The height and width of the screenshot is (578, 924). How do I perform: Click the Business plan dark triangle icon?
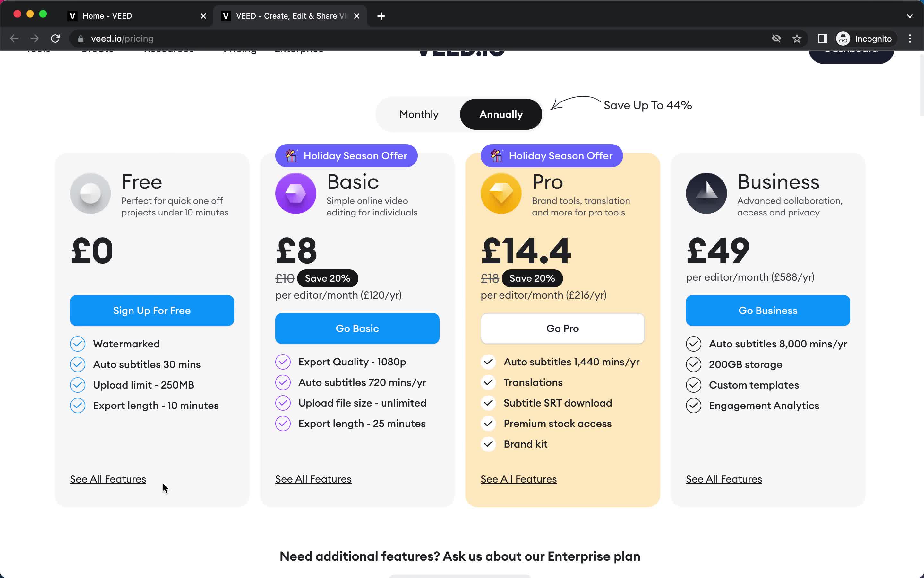pos(706,193)
